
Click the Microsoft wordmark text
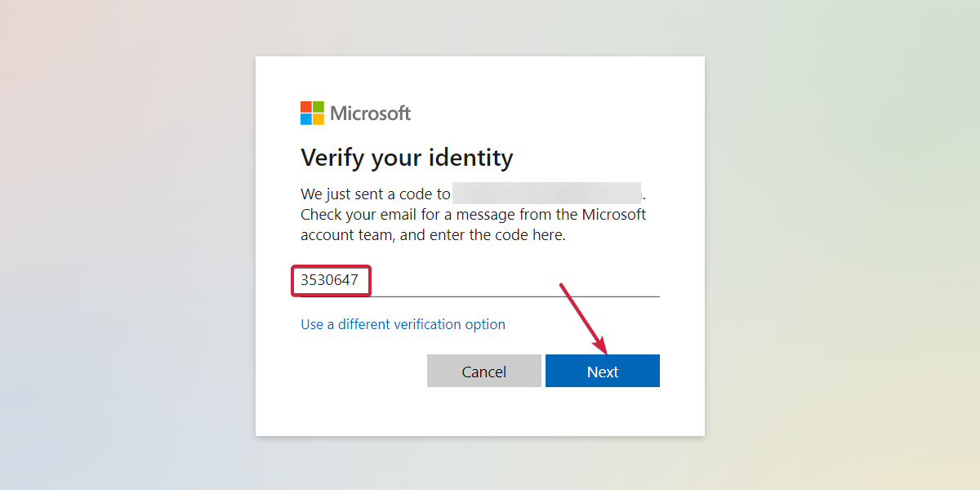(371, 114)
